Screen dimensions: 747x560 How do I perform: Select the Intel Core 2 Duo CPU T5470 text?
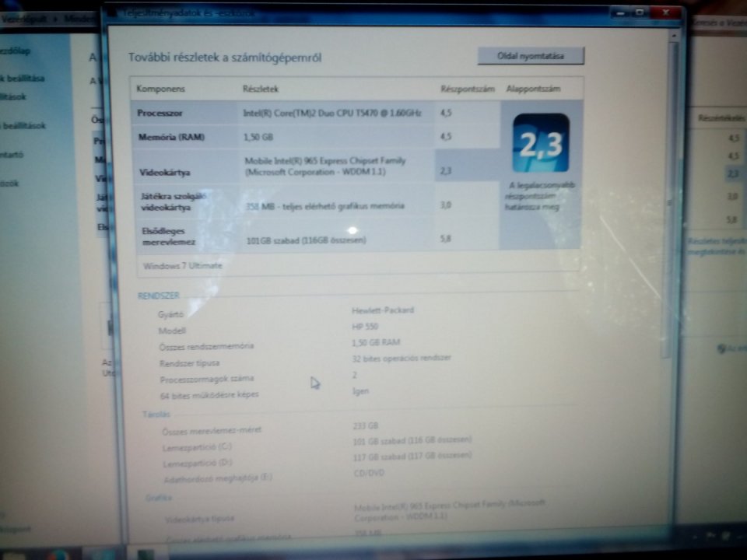coord(332,114)
